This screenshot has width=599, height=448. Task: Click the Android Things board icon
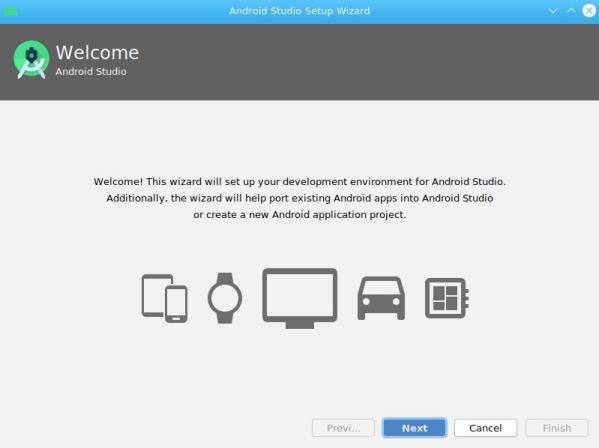point(447,298)
